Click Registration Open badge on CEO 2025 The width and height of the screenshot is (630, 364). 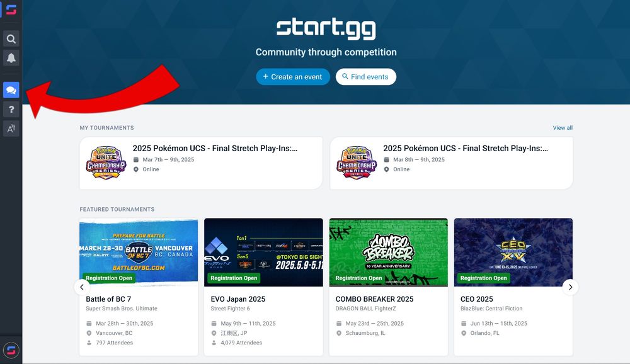(484, 278)
